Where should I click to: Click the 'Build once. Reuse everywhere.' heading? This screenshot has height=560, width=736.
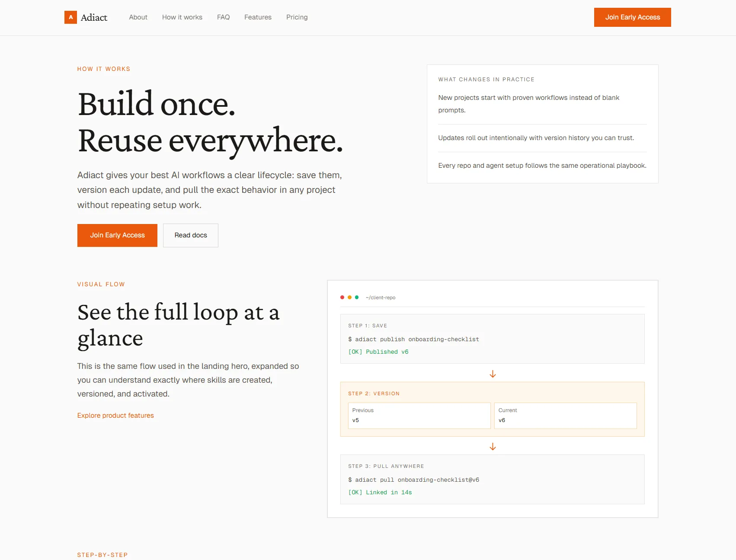click(x=210, y=122)
